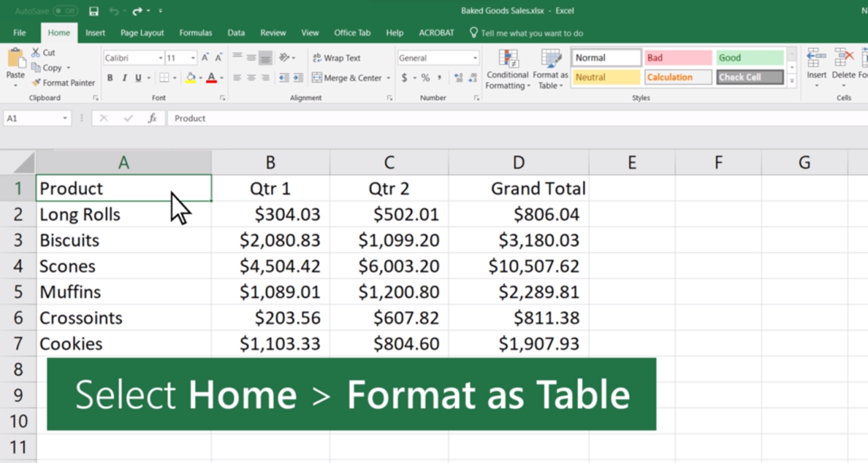The width and height of the screenshot is (868, 463).
Task: Click Merge & Center button
Action: (347, 78)
